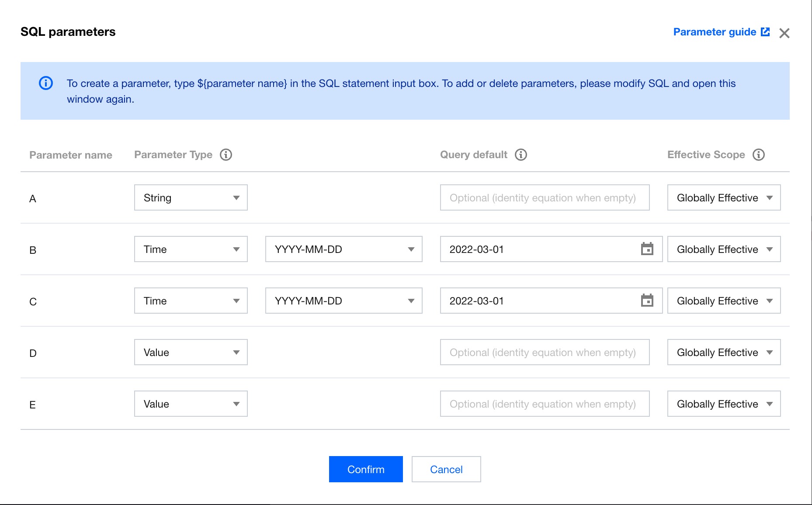Open calendar picker for parameter C
The width and height of the screenshot is (812, 505).
(647, 301)
